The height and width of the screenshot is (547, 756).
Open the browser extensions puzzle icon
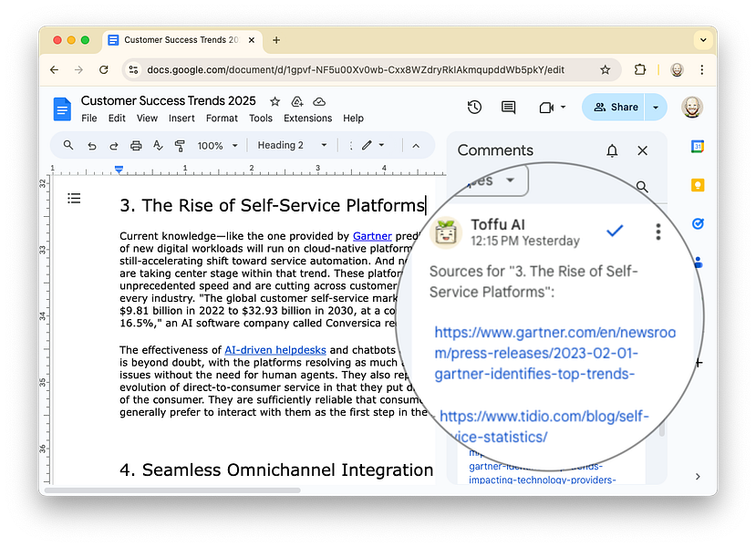coord(640,70)
